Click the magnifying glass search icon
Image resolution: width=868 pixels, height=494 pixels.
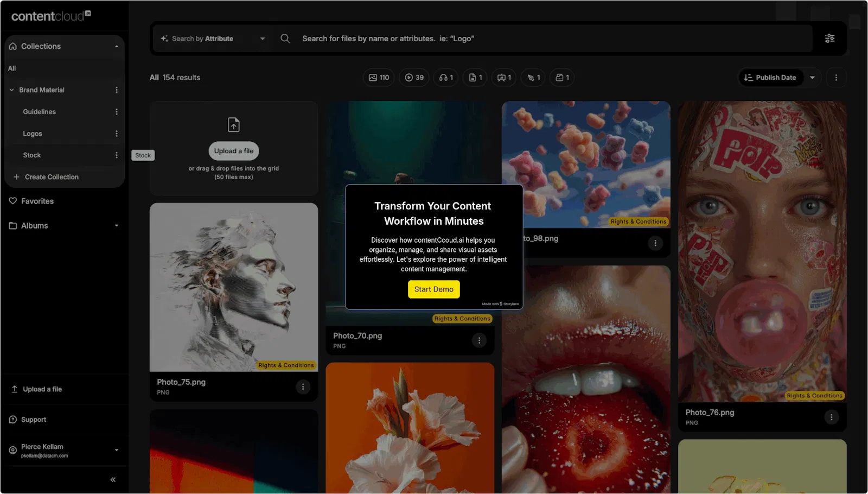coord(285,39)
